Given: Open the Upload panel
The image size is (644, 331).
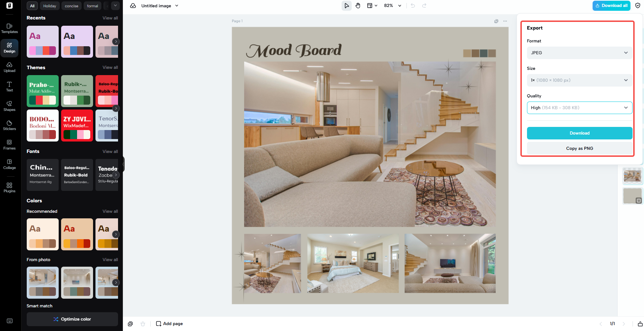Looking at the screenshot, I should (9, 67).
